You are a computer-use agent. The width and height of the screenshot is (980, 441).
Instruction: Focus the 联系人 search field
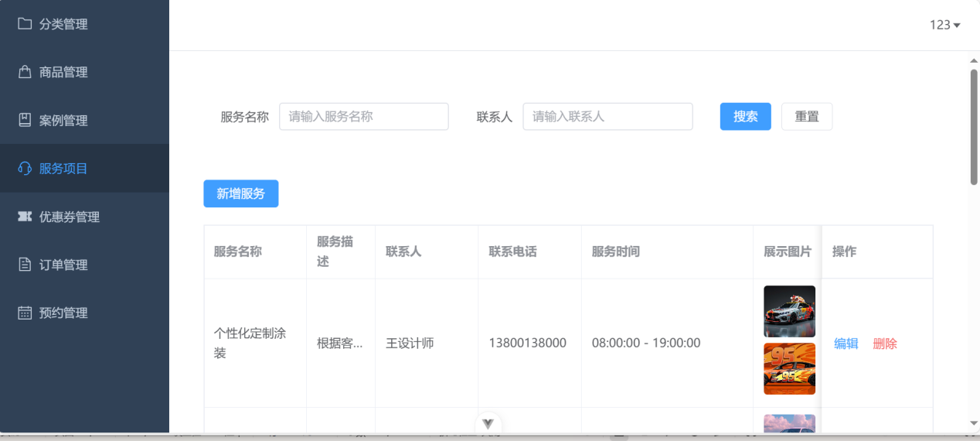(x=607, y=117)
